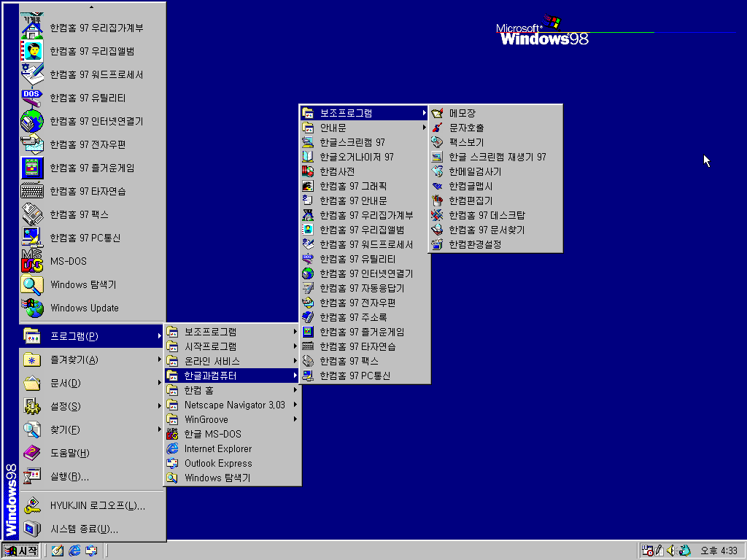The width and height of the screenshot is (747, 560).
Task: Launch 한컴홈 97 데스크탑
Action: [495, 215]
